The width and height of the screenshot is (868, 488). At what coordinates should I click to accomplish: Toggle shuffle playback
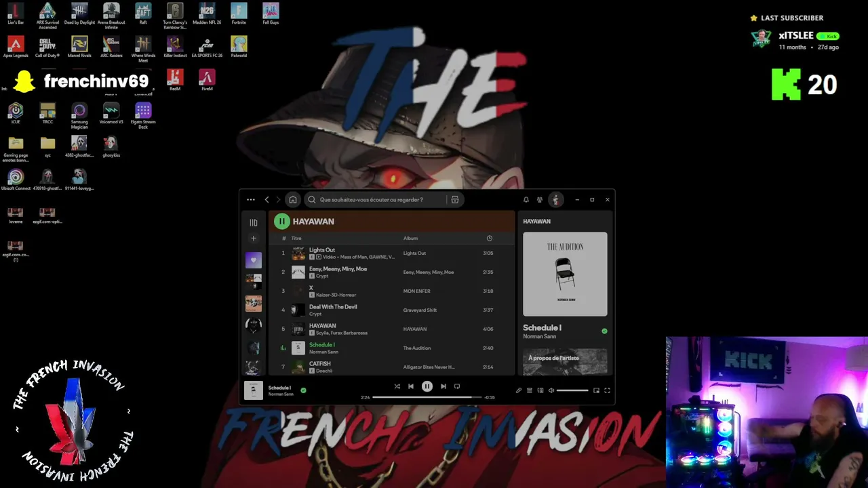coord(397,386)
